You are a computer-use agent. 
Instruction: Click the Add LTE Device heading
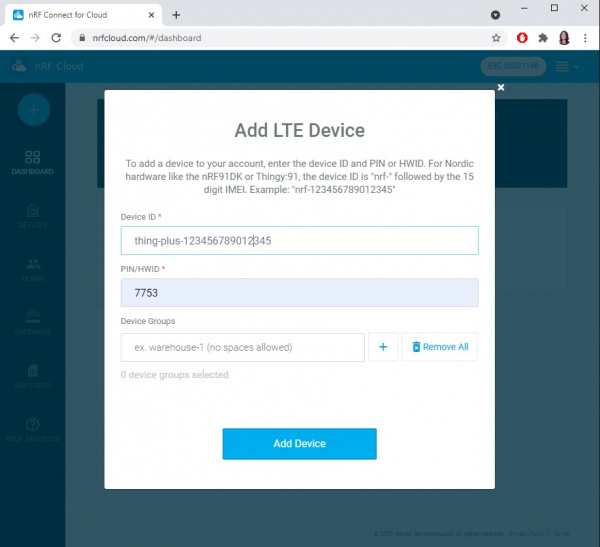pyautogui.click(x=300, y=131)
